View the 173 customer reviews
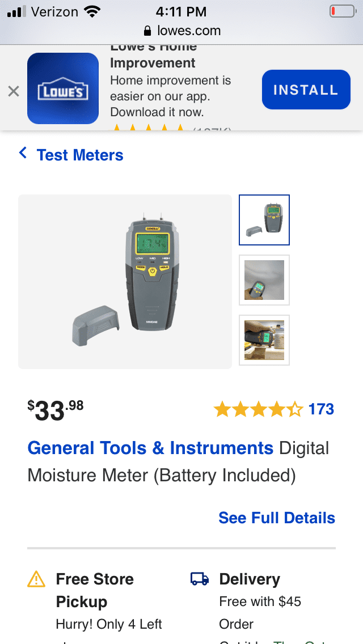The image size is (363, 644). pos(321,409)
